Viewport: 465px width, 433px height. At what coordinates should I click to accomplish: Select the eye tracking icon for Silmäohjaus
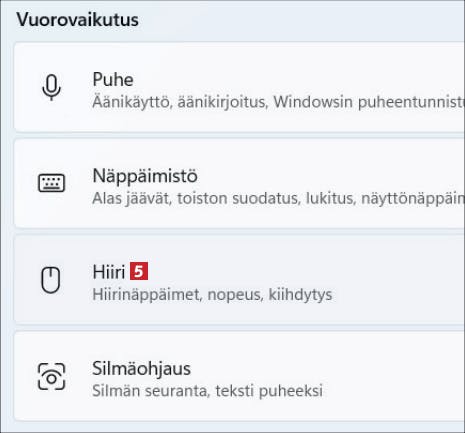click(x=51, y=376)
